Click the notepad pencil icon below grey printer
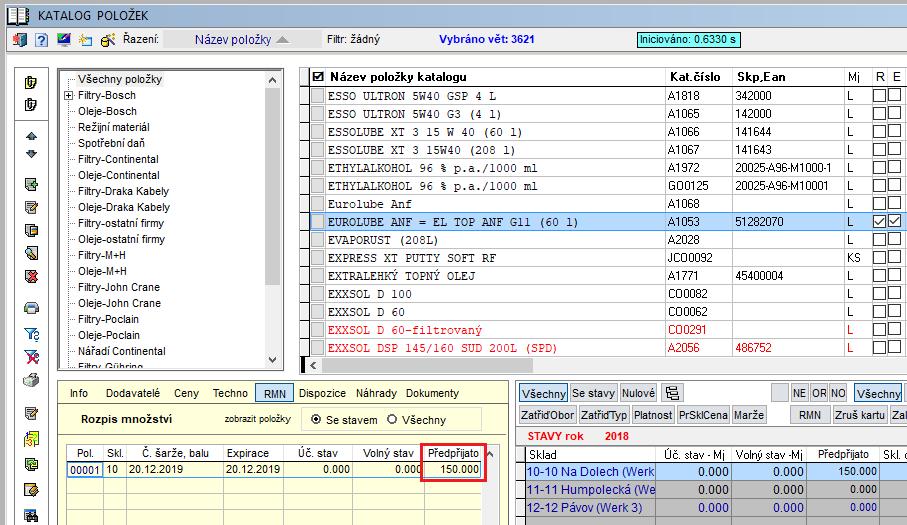 [31, 413]
